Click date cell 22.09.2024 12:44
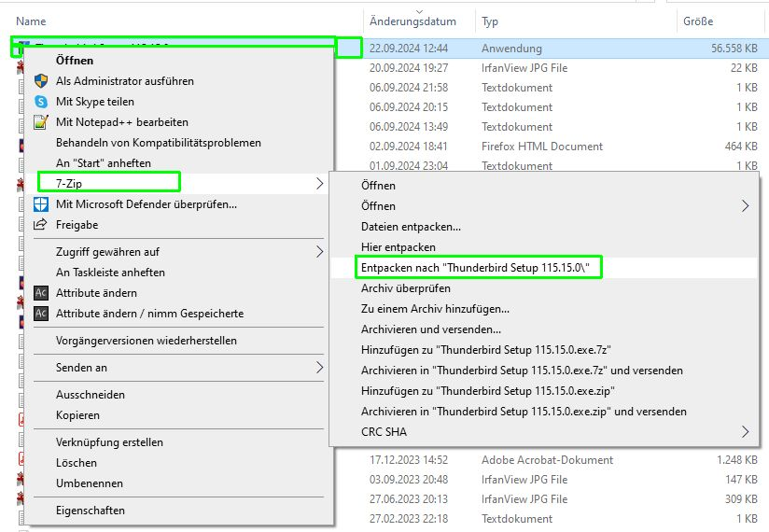The image size is (769, 532). [x=409, y=48]
